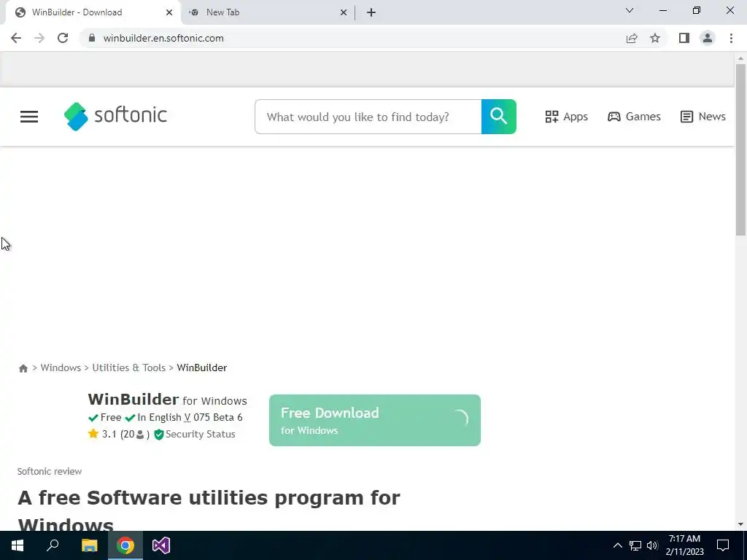The height and width of the screenshot is (560, 747).
Task: Open the tab search dropdown chevron
Action: pos(630,10)
